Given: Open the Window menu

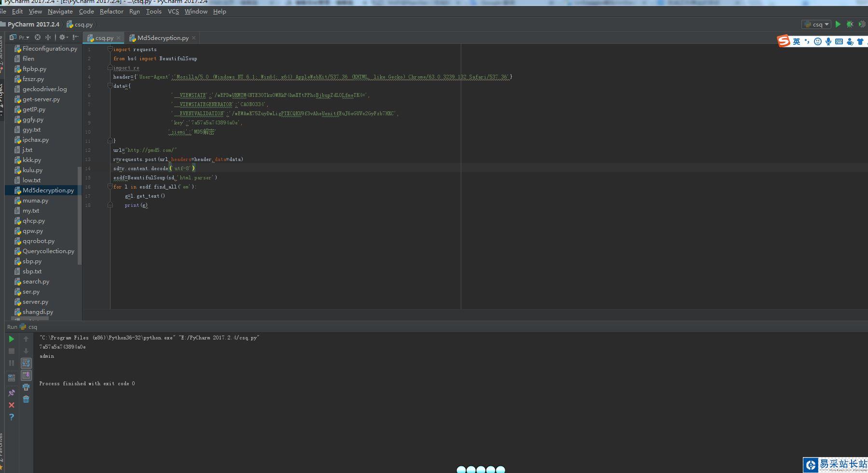Looking at the screenshot, I should point(196,11).
